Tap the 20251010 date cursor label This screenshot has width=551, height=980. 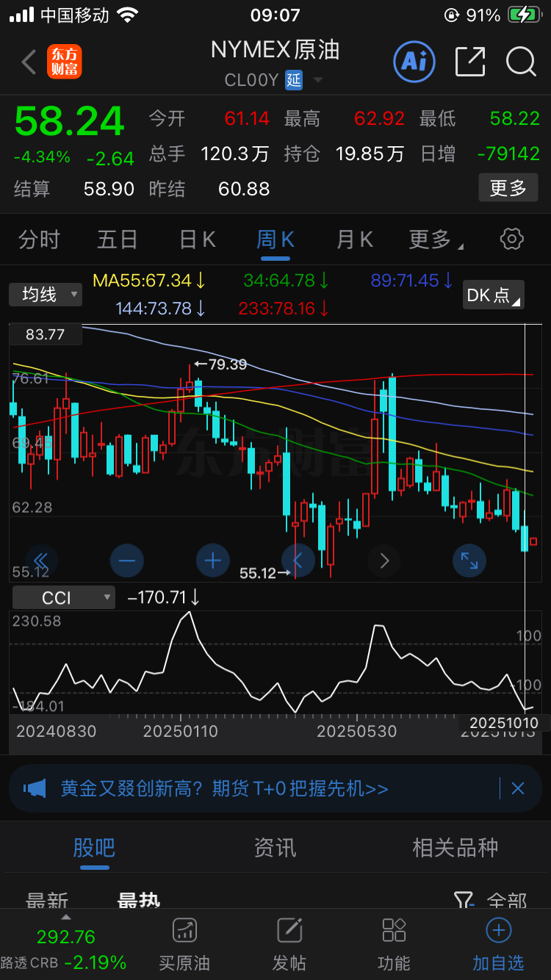(x=504, y=723)
